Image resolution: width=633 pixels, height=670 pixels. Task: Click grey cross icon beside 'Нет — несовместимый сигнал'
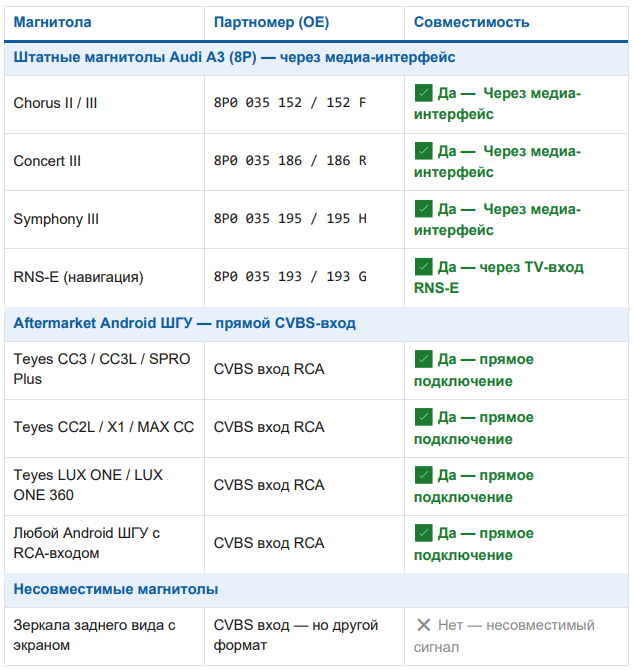(424, 626)
